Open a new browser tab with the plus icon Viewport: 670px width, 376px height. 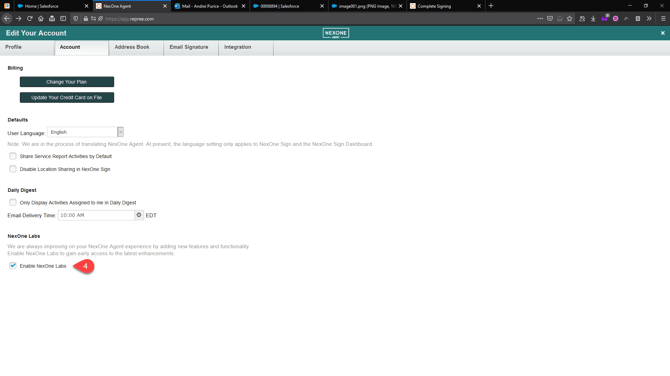click(x=491, y=6)
